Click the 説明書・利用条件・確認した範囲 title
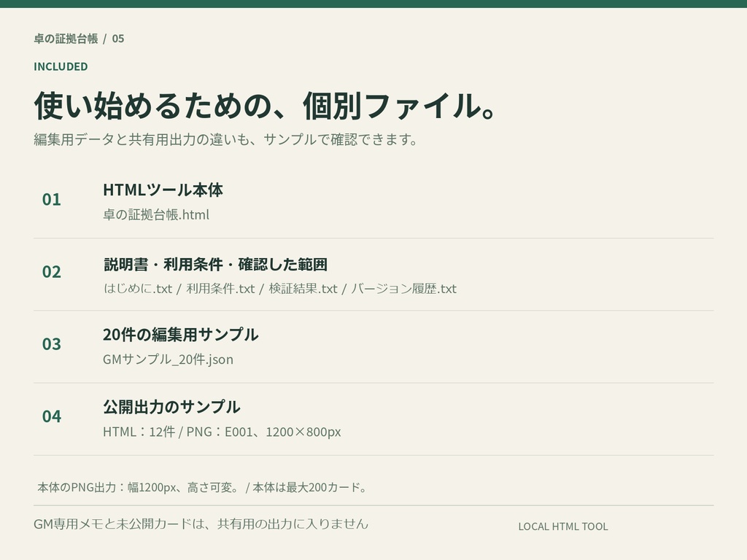Image resolution: width=747 pixels, height=560 pixels. (215, 264)
